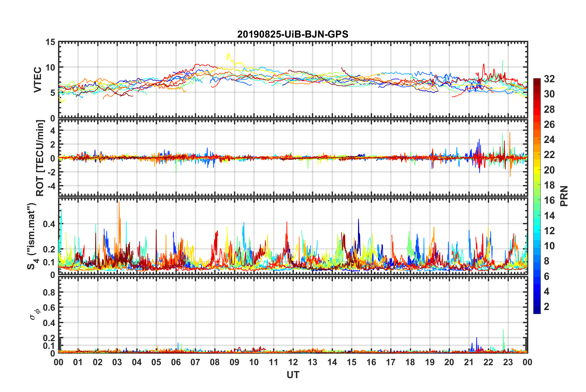Click colorbar PRN tick label 14
This screenshot has width=586, height=392.
pyautogui.click(x=549, y=216)
